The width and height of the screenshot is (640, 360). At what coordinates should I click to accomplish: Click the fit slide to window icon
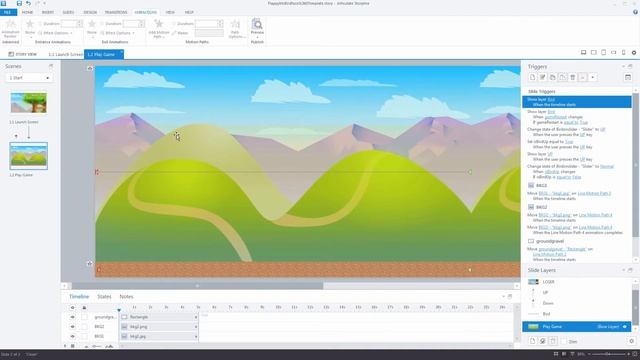click(634, 354)
